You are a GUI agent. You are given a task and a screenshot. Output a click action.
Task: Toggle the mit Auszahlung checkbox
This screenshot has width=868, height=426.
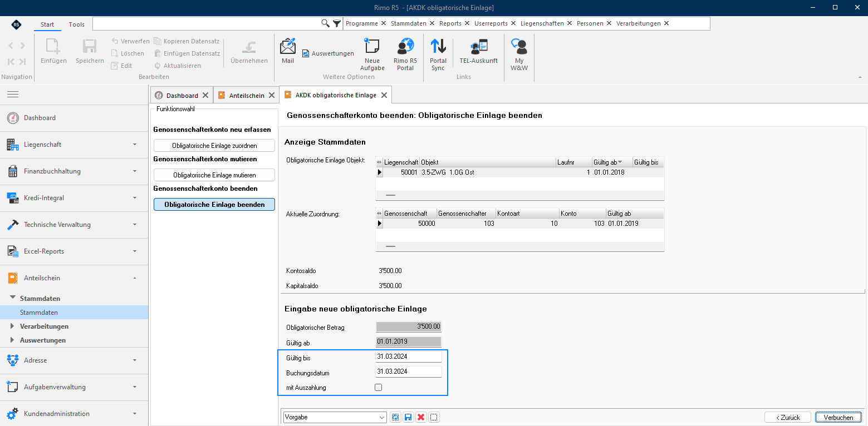pyautogui.click(x=379, y=388)
